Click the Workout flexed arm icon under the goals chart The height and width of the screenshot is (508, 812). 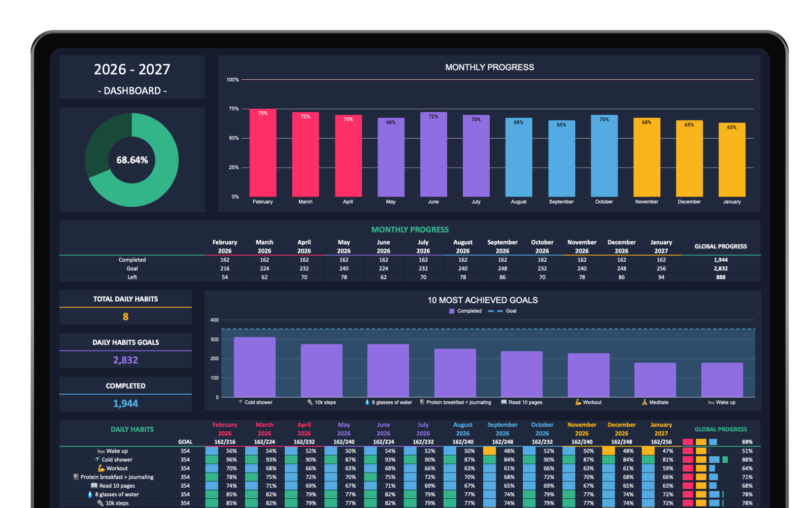578,402
